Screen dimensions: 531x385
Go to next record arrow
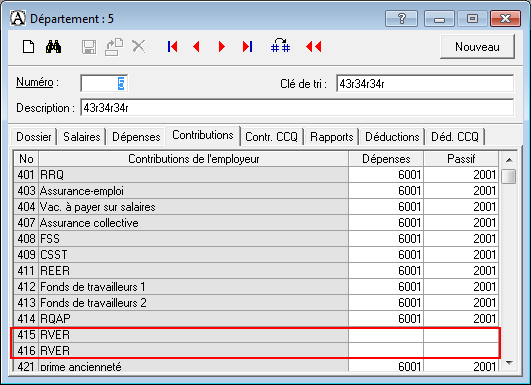click(x=222, y=46)
